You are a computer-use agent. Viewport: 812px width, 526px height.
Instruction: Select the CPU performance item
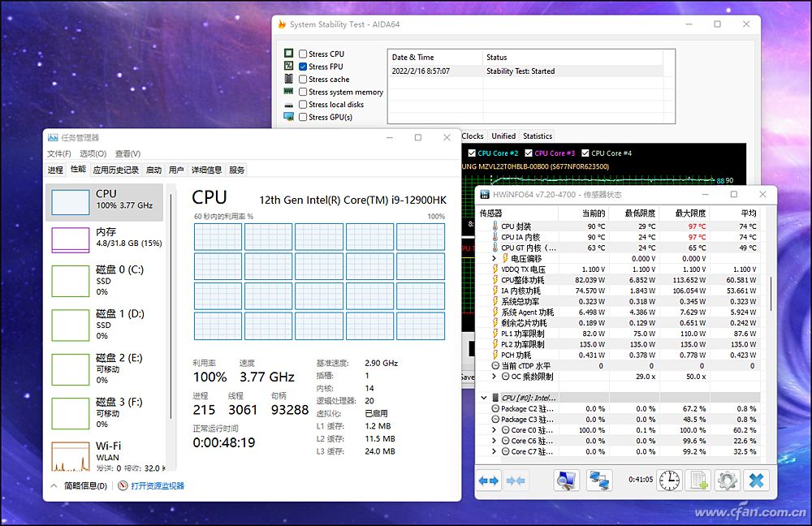(x=104, y=202)
